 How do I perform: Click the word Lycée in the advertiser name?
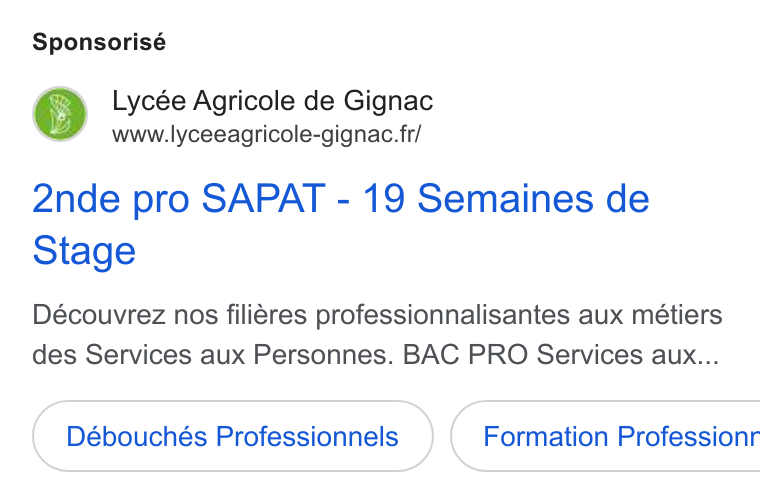coord(149,102)
